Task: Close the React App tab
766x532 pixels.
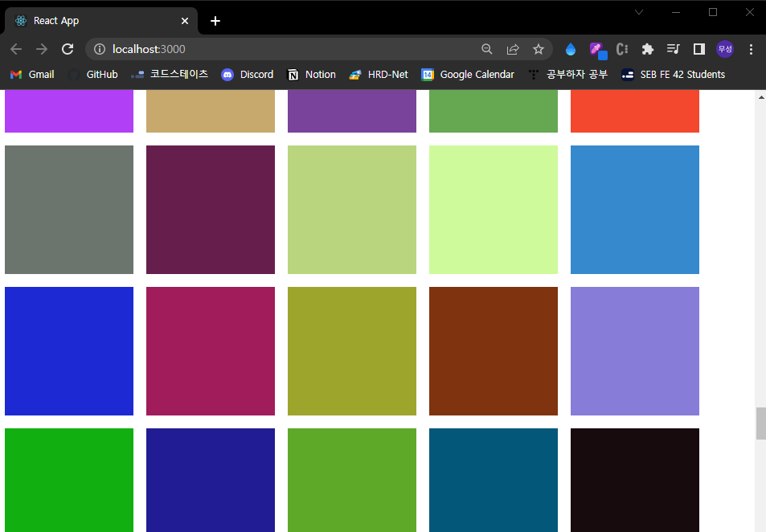Action: point(185,21)
